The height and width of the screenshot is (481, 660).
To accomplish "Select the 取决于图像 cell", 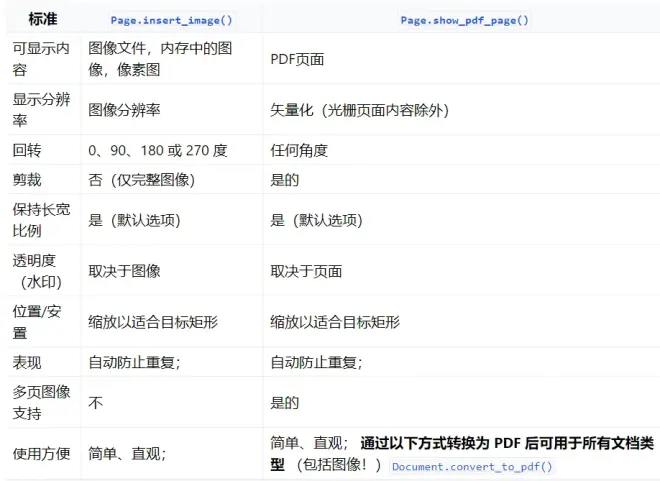I will click(x=124, y=271).
